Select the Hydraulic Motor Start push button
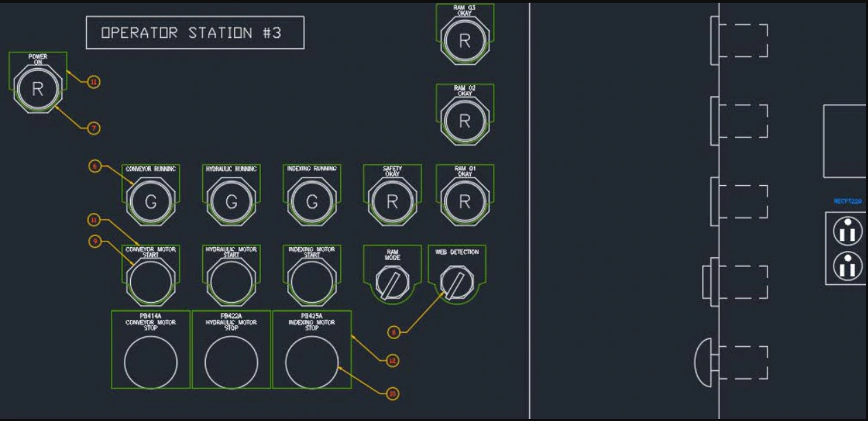This screenshot has width=868, height=421. tap(231, 282)
